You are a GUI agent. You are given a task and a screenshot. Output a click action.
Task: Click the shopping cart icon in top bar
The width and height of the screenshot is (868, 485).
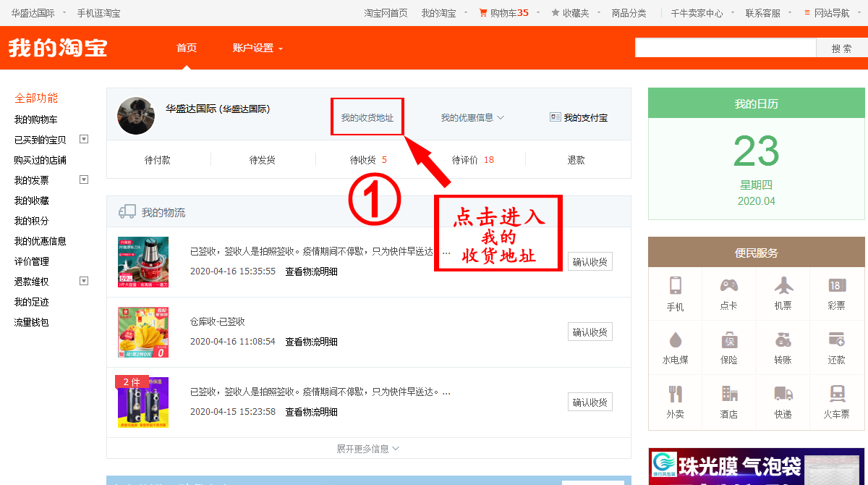tap(483, 13)
